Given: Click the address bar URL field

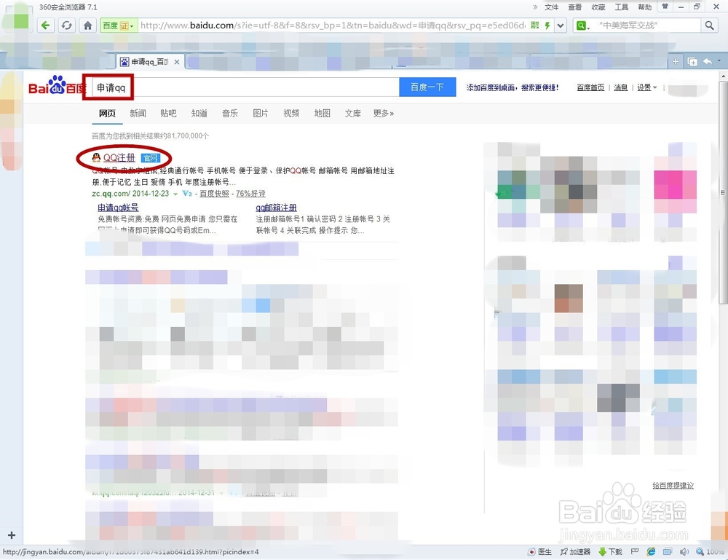Looking at the screenshot, I should coord(333,25).
